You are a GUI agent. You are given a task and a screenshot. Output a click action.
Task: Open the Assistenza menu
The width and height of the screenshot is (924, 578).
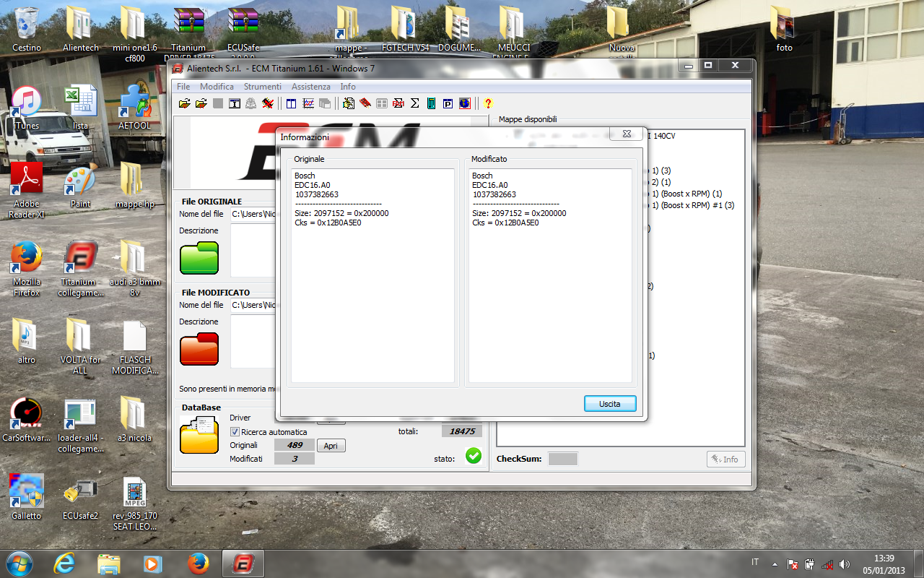tap(311, 87)
